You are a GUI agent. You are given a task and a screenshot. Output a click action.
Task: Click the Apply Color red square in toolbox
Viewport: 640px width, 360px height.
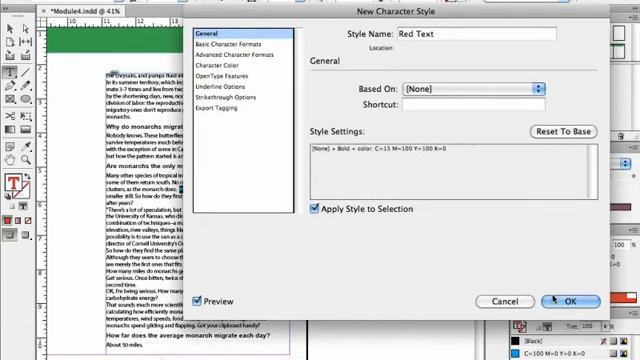click(7, 221)
